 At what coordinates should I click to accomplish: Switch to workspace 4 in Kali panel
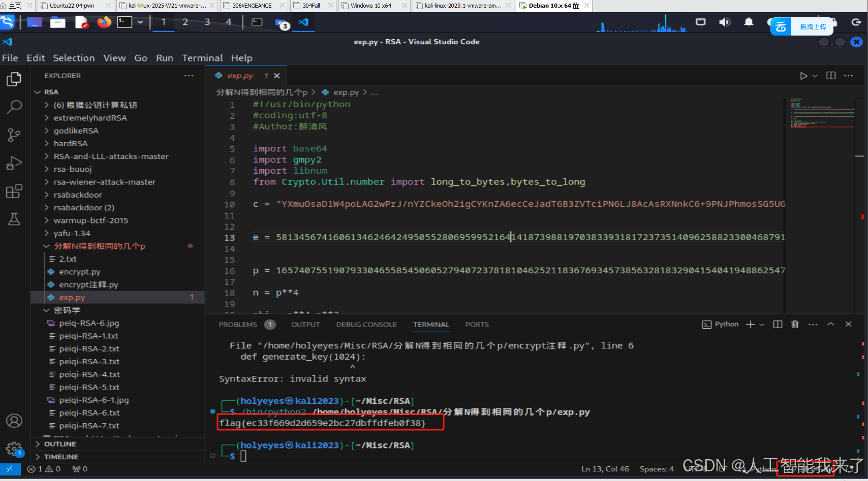click(x=229, y=22)
